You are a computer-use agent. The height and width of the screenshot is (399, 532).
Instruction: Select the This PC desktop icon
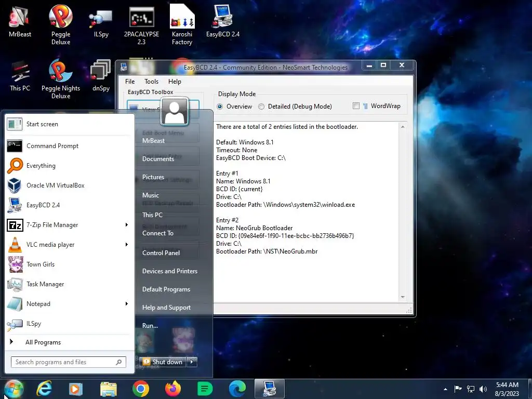tap(20, 76)
